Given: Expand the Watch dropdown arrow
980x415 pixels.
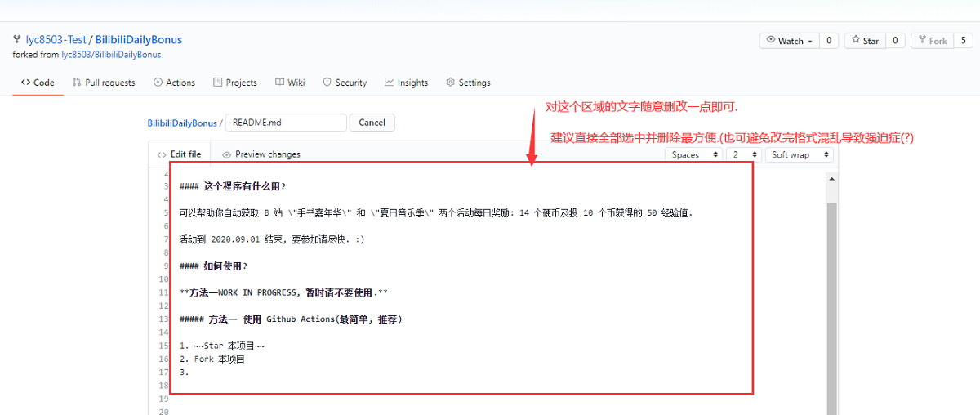Looking at the screenshot, I should pyautogui.click(x=810, y=42).
